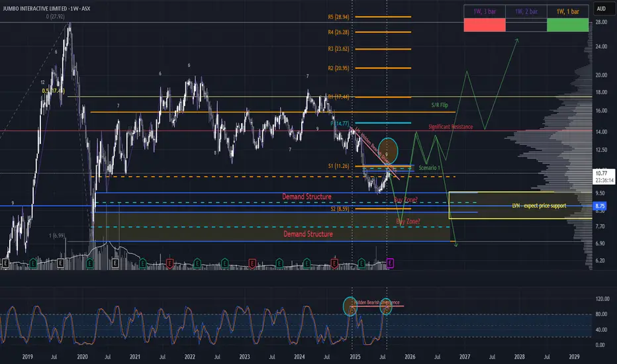This screenshot has height=364, width=617.
Task: Click the red earnings marker after Jul 2024
Action: point(334,263)
